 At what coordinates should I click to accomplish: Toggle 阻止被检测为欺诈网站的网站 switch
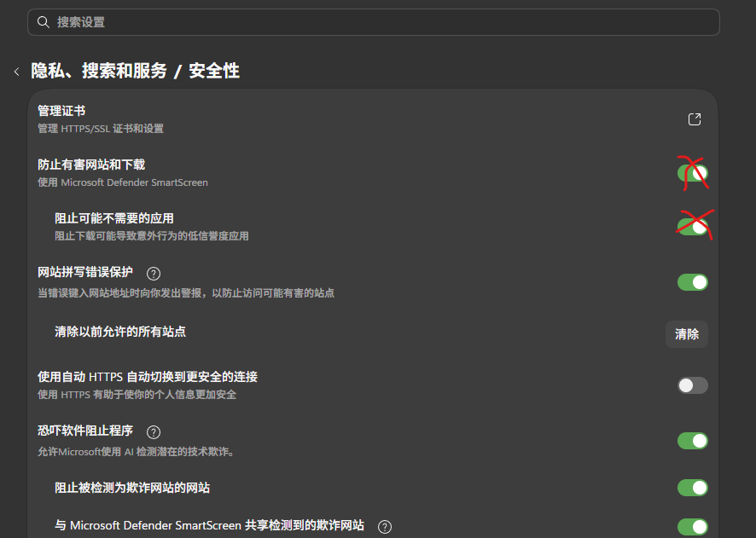693,488
